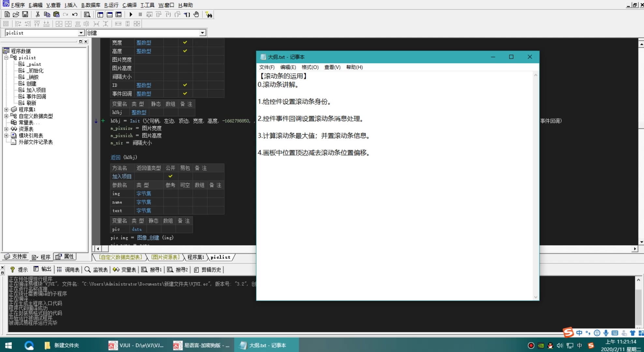Image resolution: width=644 pixels, height=352 pixels.
Task: Open VJUI app from Windows taskbar
Action: (x=136, y=345)
